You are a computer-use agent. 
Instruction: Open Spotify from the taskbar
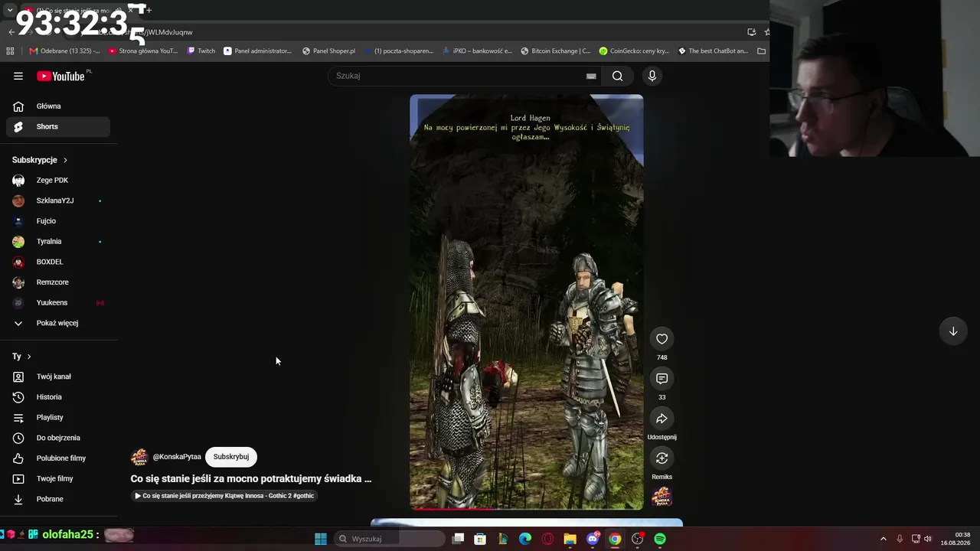click(x=660, y=539)
